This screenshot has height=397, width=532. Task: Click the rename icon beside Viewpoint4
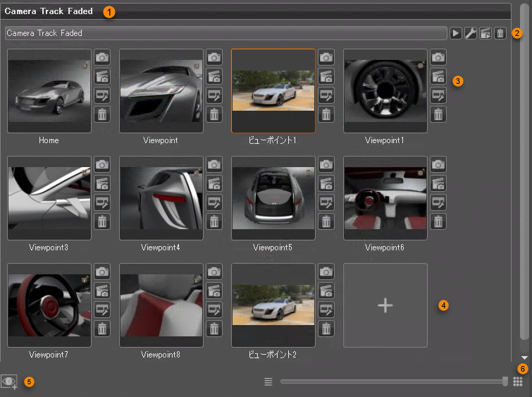click(x=214, y=202)
